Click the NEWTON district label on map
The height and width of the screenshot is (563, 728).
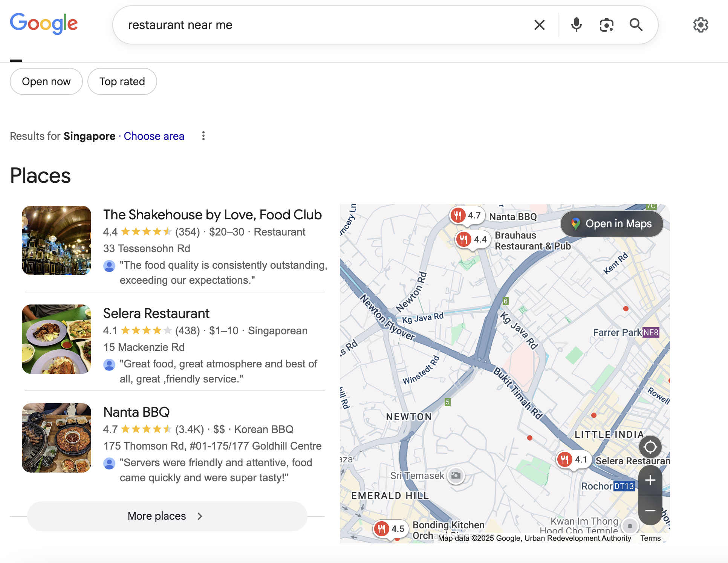(x=409, y=417)
